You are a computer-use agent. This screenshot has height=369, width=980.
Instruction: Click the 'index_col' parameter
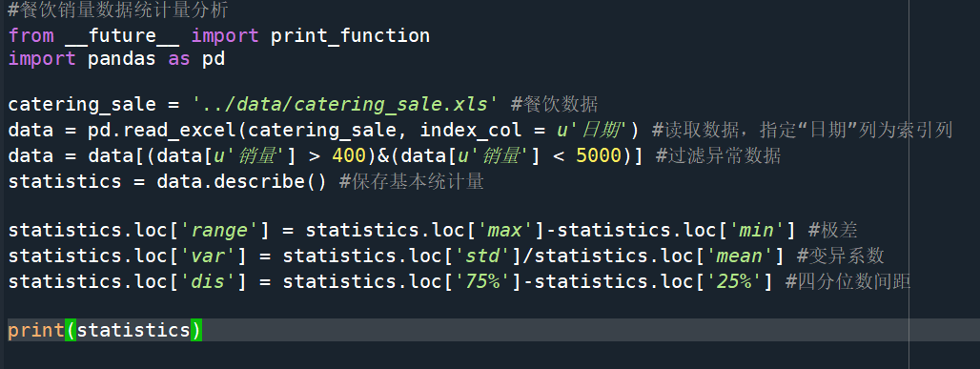(x=470, y=131)
